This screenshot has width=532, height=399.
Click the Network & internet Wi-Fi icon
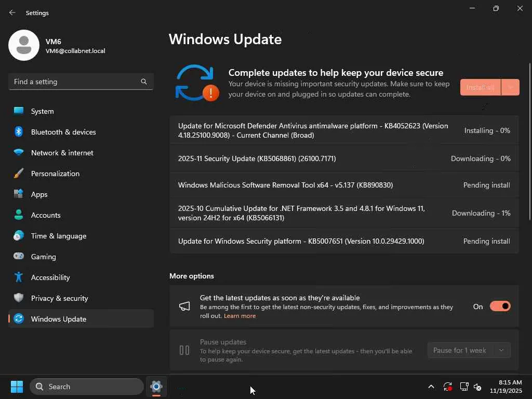coord(19,152)
